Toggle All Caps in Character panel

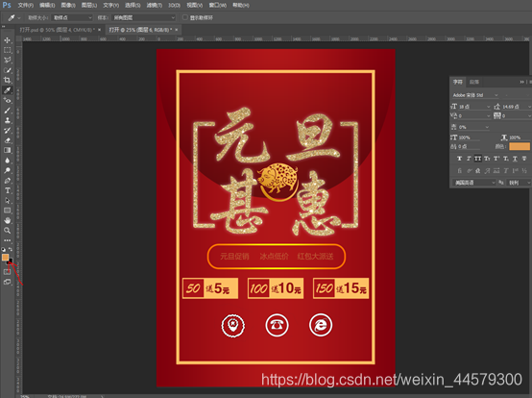coord(477,159)
